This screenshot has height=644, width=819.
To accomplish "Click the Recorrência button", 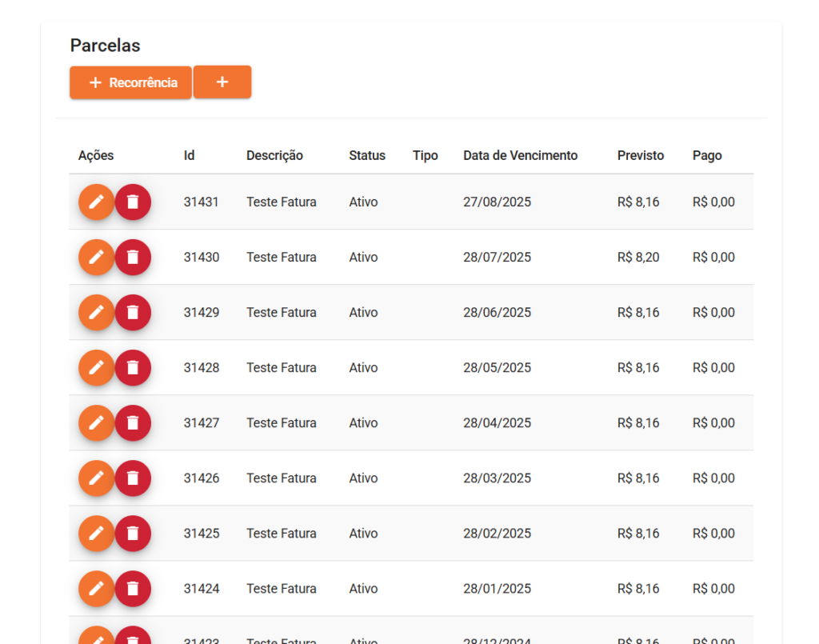I will [130, 82].
